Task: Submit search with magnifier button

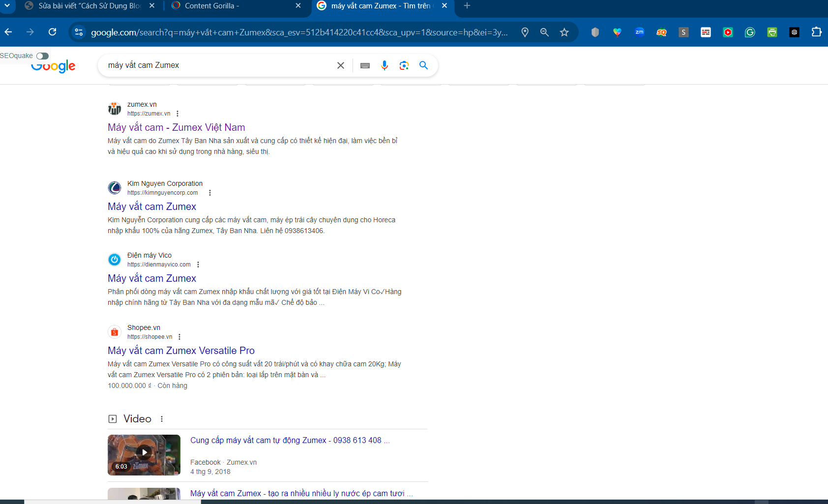Action: (x=423, y=65)
